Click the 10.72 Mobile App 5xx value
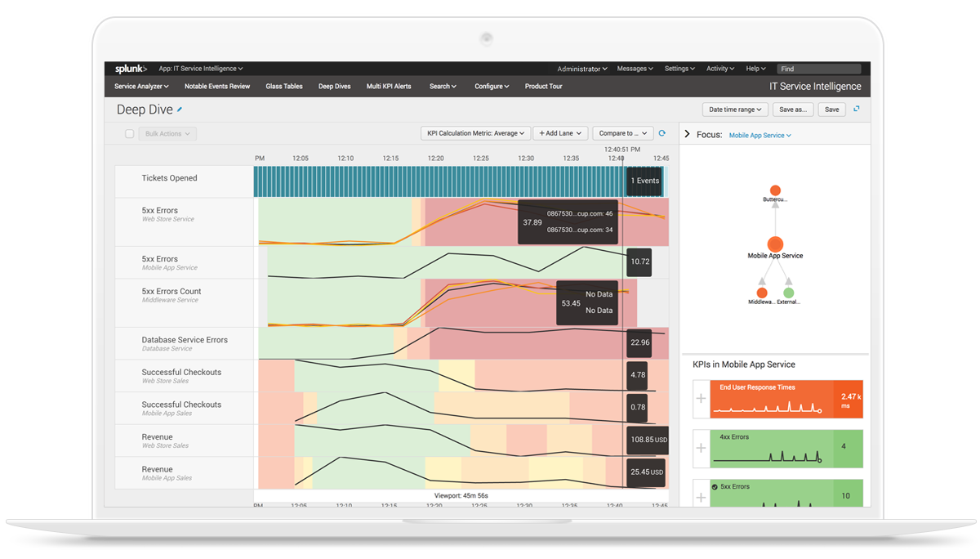 point(640,262)
